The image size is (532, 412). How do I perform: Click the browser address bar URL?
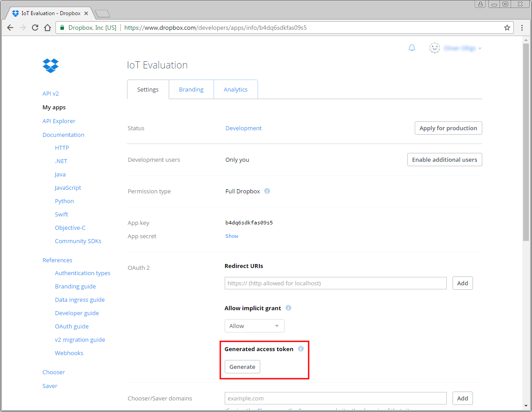tap(215, 28)
